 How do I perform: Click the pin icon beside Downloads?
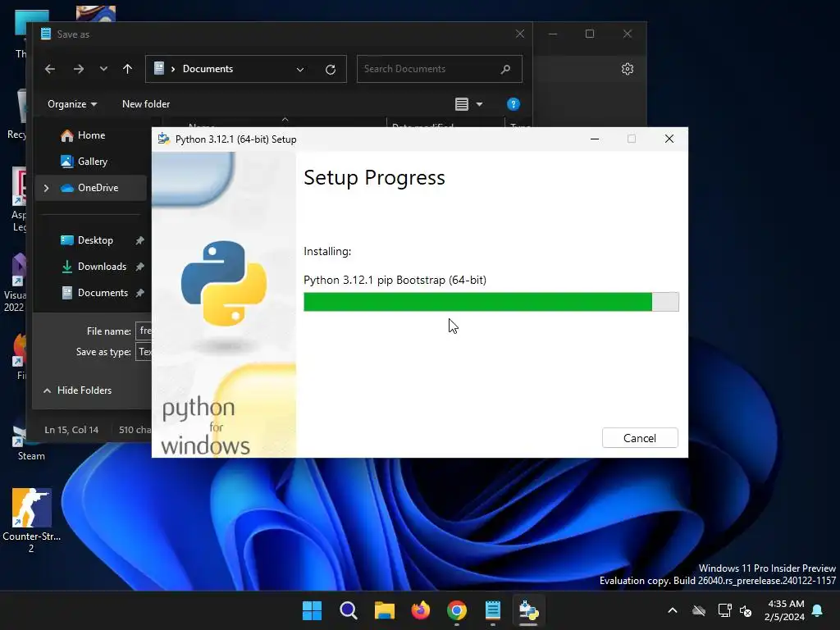point(139,267)
